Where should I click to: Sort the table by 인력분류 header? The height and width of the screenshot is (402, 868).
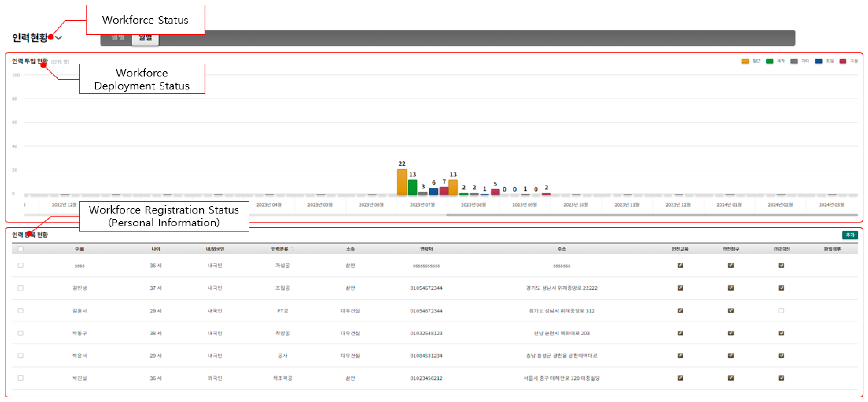pyautogui.click(x=280, y=249)
